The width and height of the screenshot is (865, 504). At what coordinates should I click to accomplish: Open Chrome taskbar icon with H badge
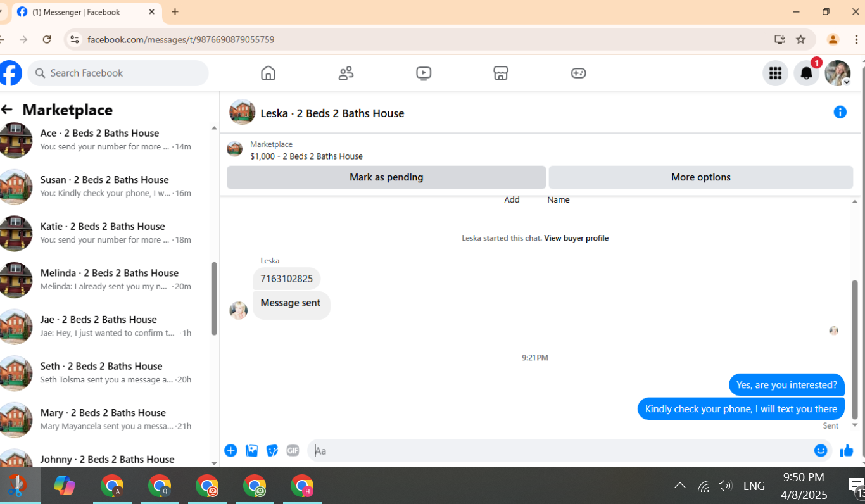point(302,486)
